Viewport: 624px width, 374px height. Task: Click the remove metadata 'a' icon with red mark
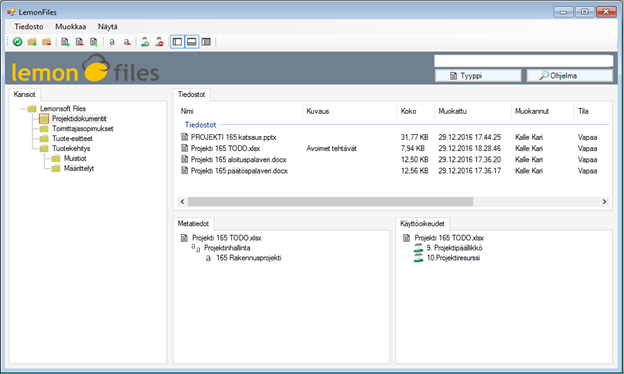[127, 42]
